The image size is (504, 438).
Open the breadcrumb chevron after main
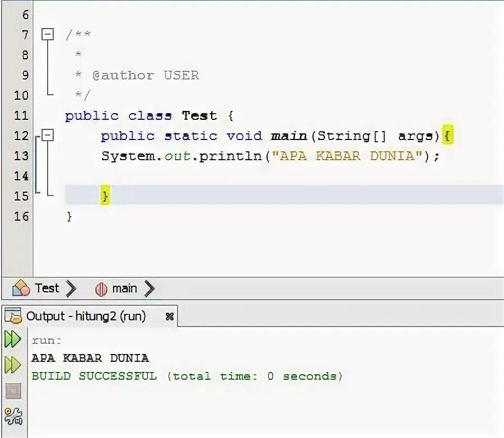(x=149, y=288)
